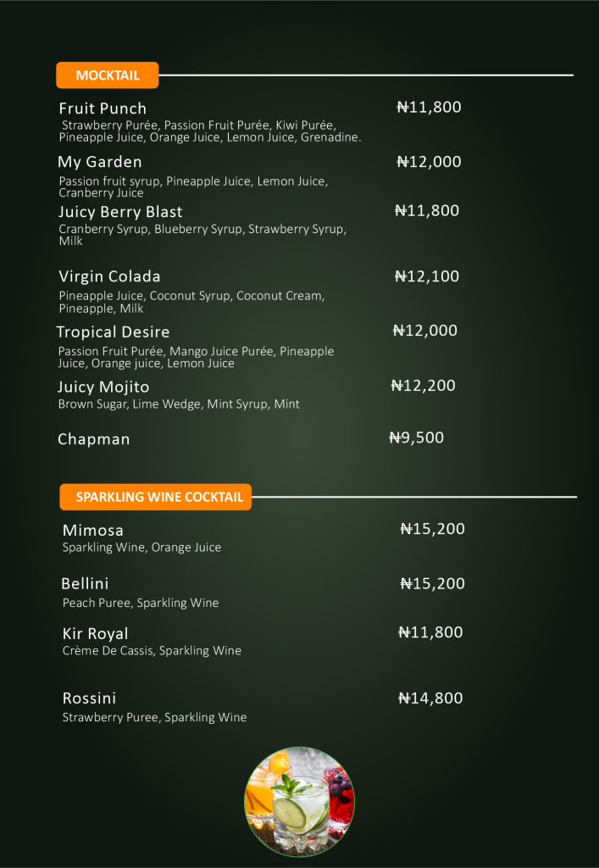Screen dimensions: 599x868
Task: Select the Mimosa cocktail
Action: (93, 531)
